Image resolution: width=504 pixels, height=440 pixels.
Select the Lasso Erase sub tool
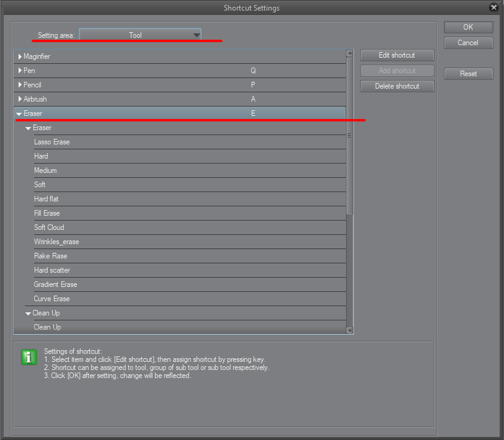coord(52,142)
